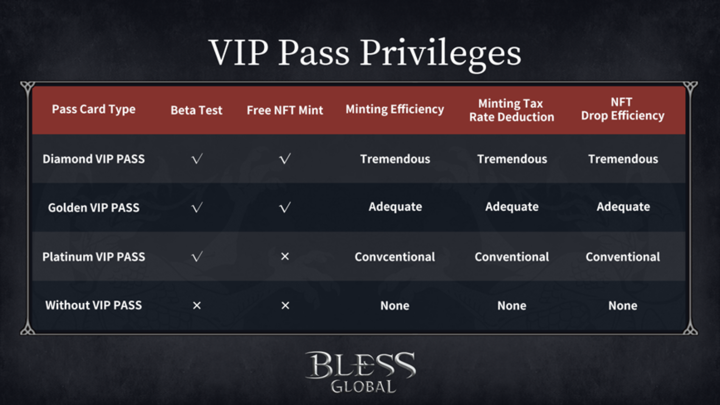The image size is (720, 405).
Task: Click the Platinum VIP PASS Beta Test checkmark
Action: click(196, 257)
